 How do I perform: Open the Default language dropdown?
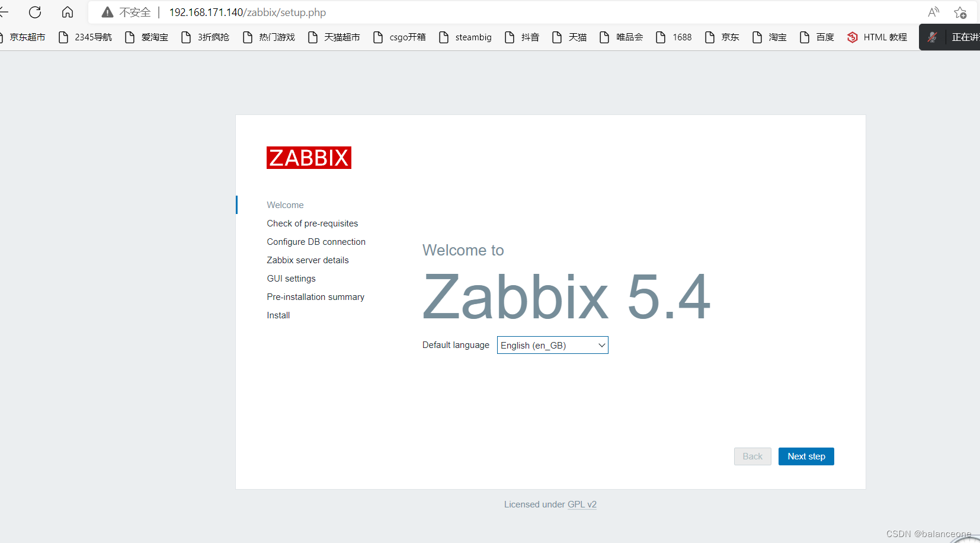pyautogui.click(x=553, y=345)
